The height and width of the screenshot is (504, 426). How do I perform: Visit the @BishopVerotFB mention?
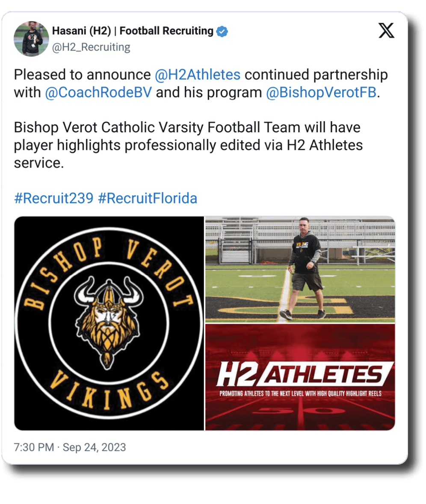tap(321, 92)
